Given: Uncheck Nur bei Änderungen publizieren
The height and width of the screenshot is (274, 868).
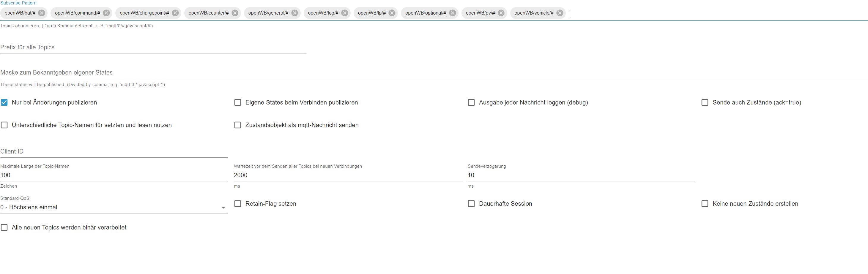Looking at the screenshot, I should coord(4,102).
